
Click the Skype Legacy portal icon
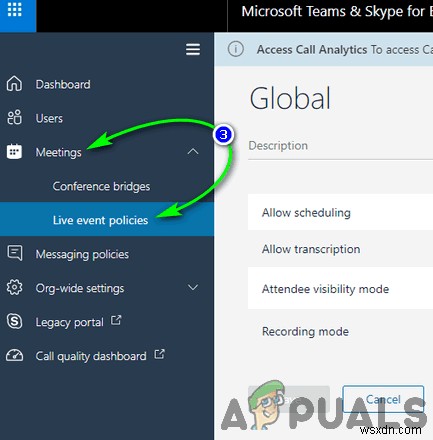[14, 321]
